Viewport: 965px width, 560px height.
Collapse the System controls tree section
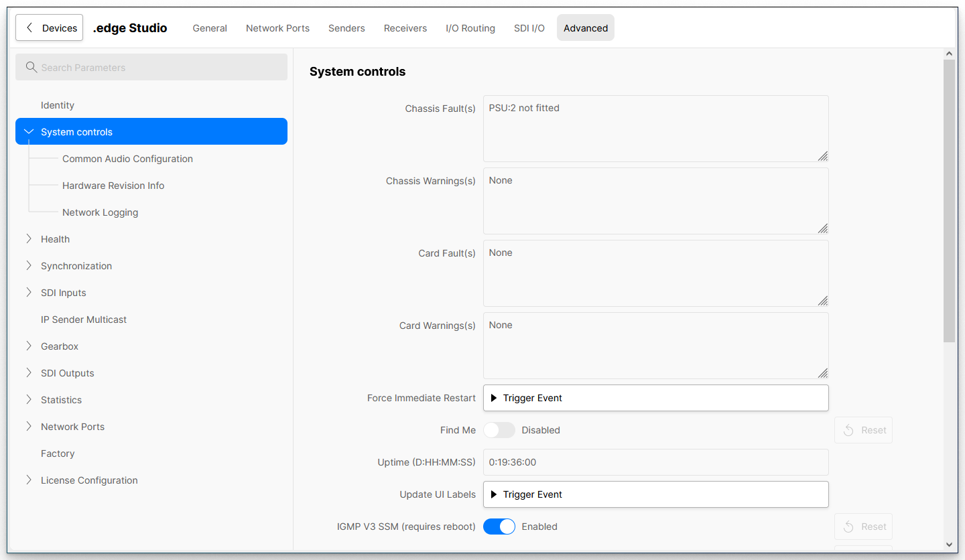[x=29, y=132]
